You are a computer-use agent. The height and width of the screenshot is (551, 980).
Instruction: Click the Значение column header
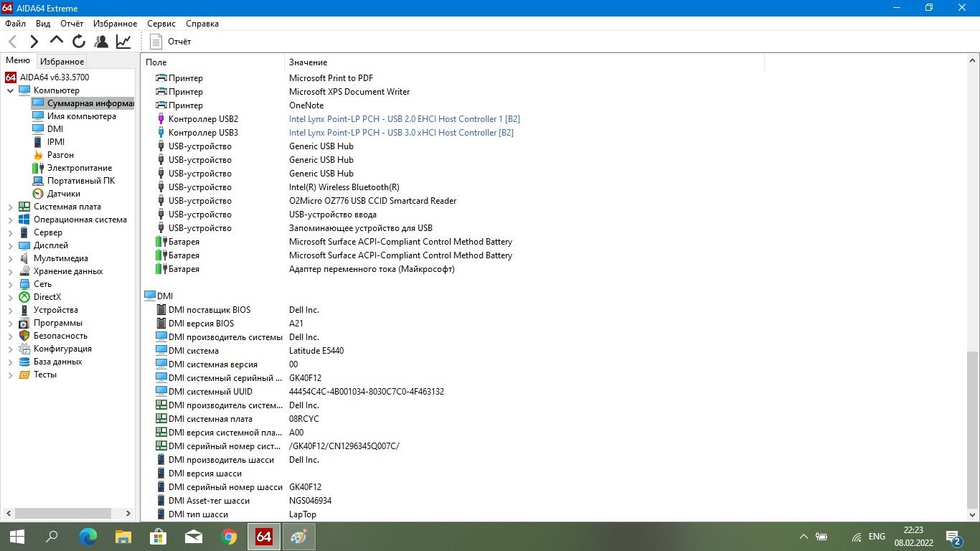(308, 62)
